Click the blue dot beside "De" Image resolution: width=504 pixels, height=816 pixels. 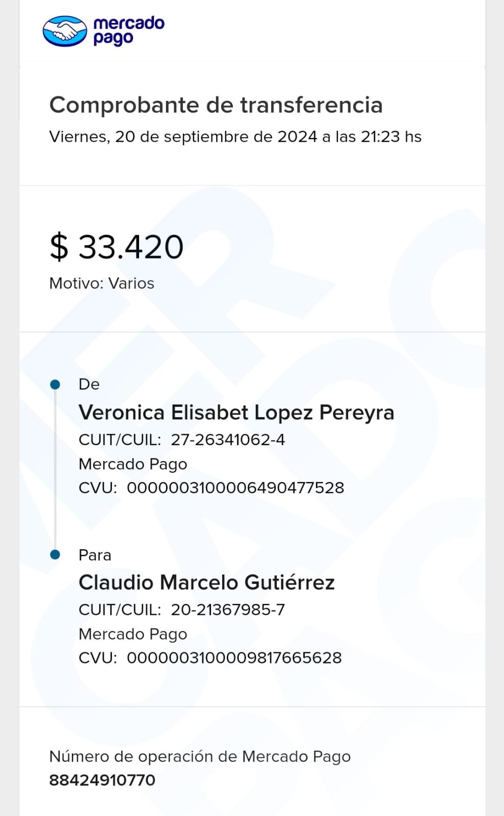pyautogui.click(x=56, y=385)
